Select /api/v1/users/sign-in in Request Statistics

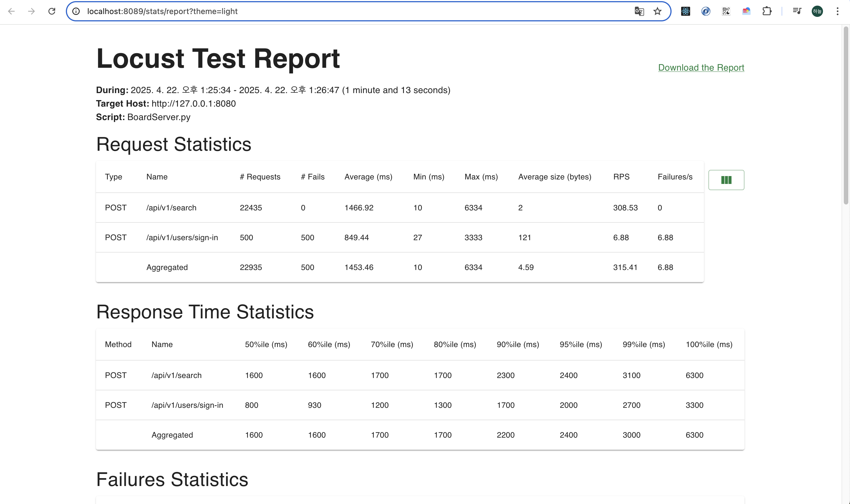(182, 238)
